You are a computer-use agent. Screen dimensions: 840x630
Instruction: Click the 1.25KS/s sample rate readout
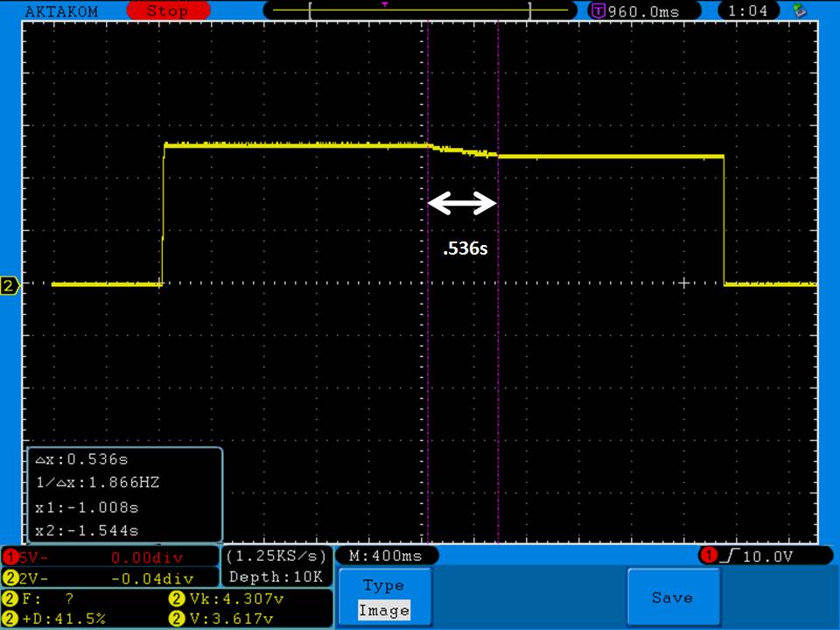276,556
